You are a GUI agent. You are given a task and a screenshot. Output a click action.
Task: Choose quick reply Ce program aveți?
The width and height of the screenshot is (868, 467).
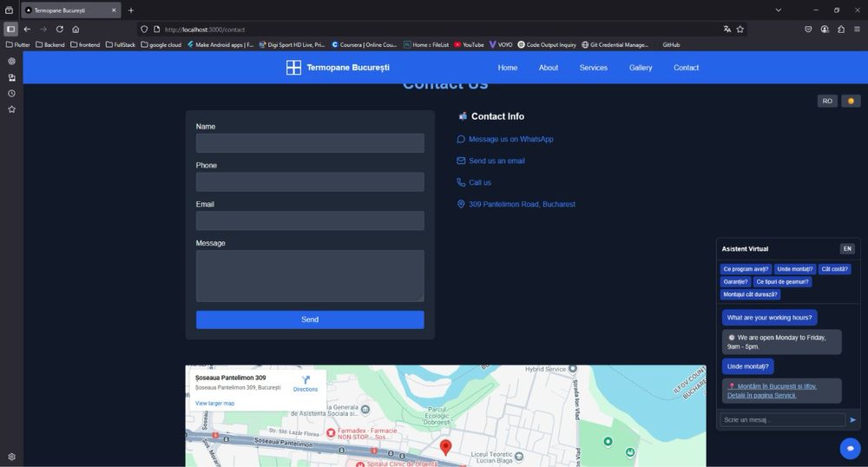(746, 269)
